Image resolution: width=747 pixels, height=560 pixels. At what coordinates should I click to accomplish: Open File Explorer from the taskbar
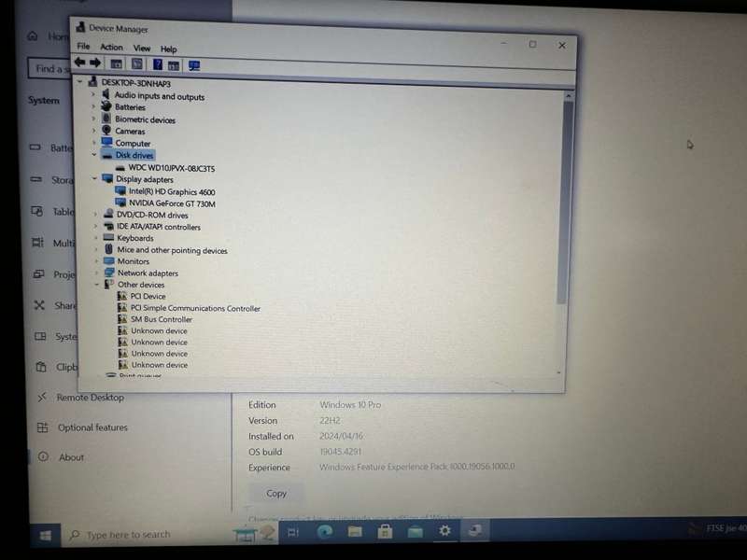(355, 531)
